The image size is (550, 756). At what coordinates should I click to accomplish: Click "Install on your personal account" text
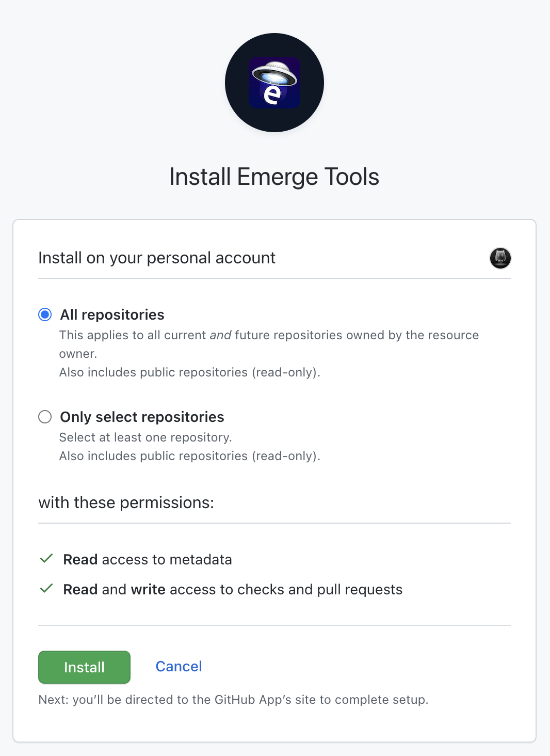157,258
